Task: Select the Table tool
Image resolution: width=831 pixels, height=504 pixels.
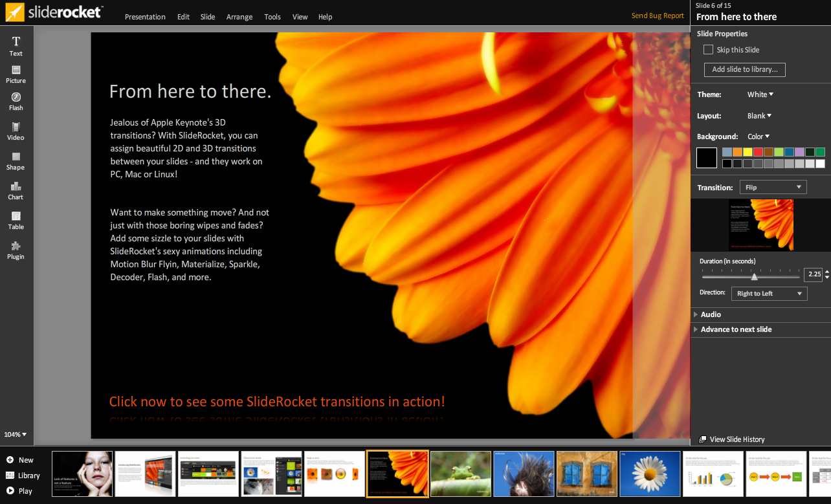Action: [16, 220]
